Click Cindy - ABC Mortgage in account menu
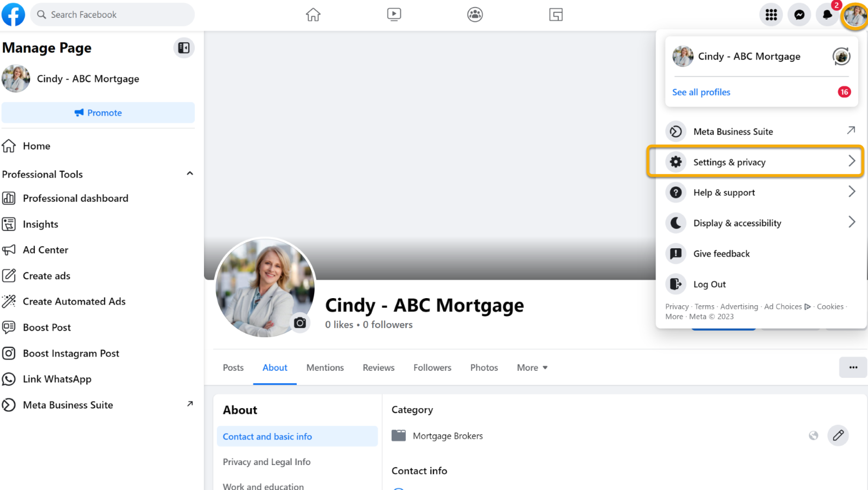 point(749,56)
